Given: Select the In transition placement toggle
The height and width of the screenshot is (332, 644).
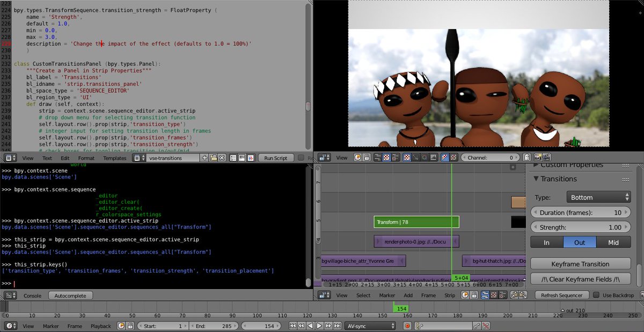Looking at the screenshot, I should pos(546,242).
